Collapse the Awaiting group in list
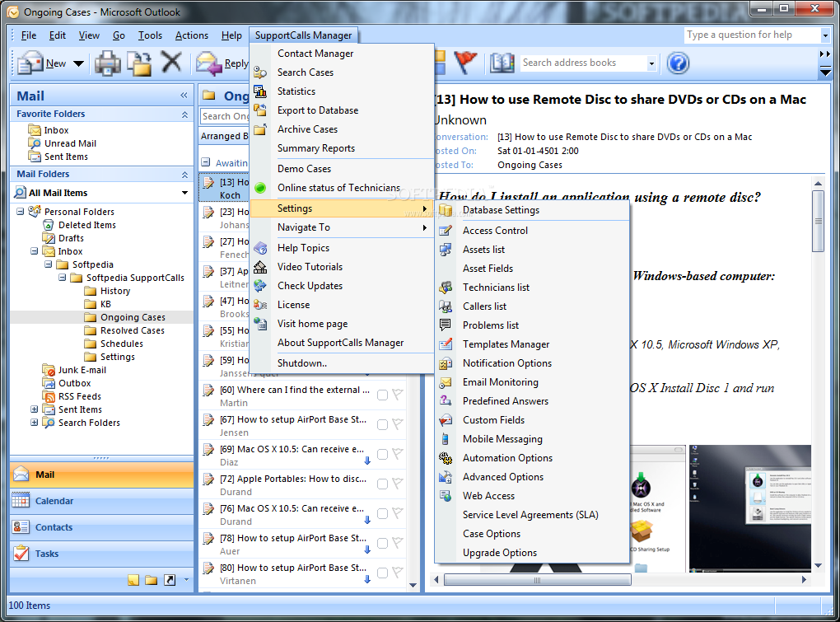 [x=206, y=162]
